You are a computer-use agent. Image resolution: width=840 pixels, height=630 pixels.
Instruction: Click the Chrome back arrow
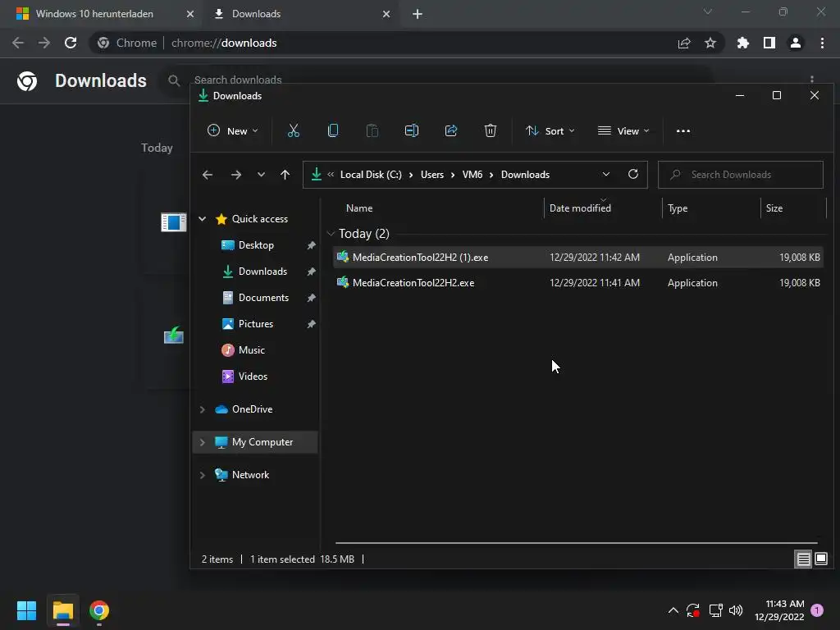(18, 43)
